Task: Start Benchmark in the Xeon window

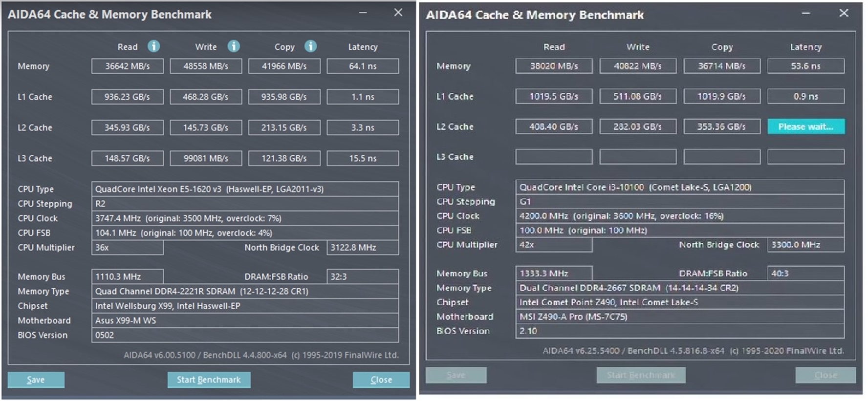Action: pos(209,380)
